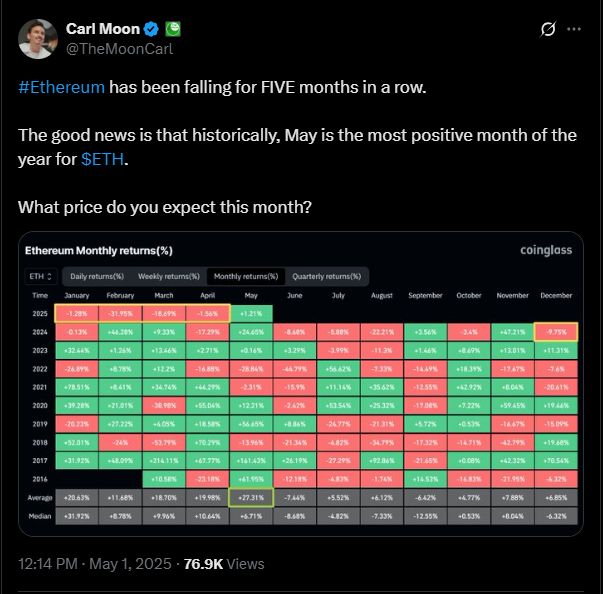The height and width of the screenshot is (594, 603).
Task: Select the Monthly returns(%) tab
Action: [245, 276]
